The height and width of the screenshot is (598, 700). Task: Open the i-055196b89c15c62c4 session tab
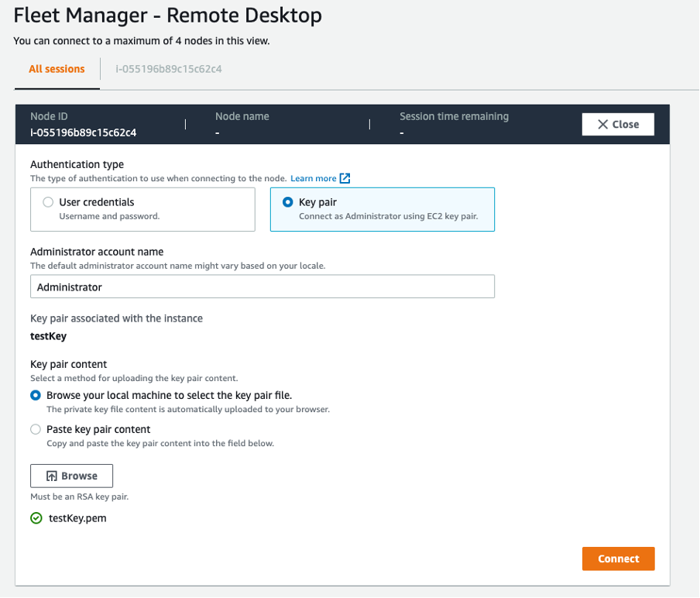[x=169, y=69]
